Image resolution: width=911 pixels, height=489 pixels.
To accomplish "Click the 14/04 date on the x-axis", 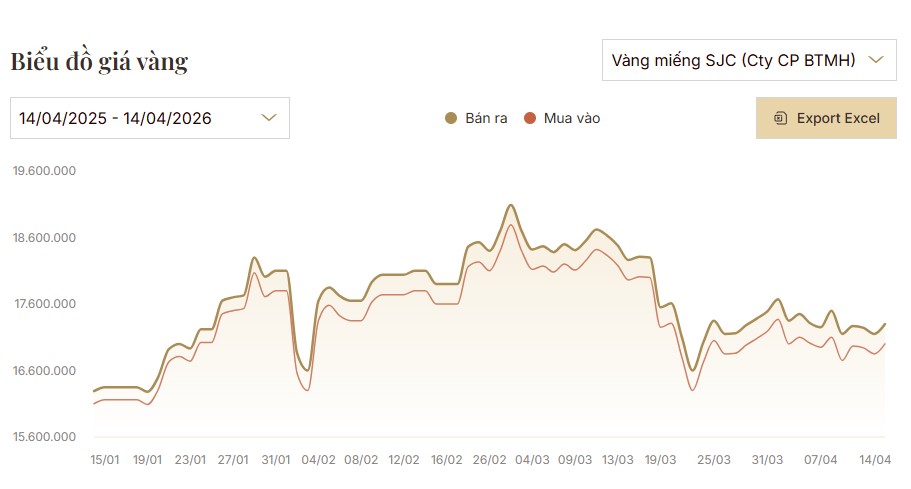I will coord(876,460).
